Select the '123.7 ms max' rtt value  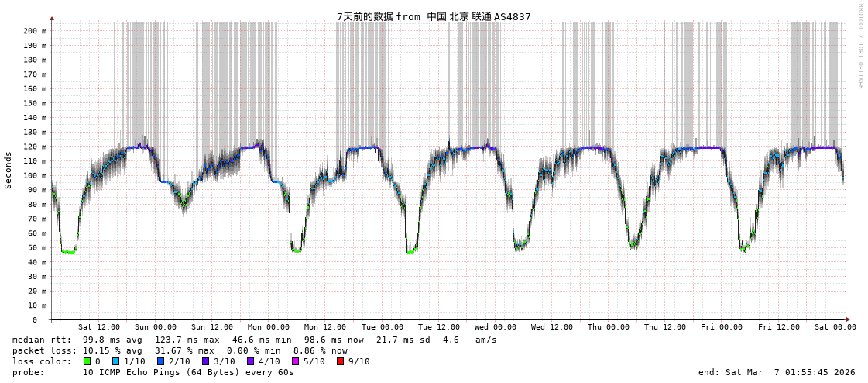point(187,340)
